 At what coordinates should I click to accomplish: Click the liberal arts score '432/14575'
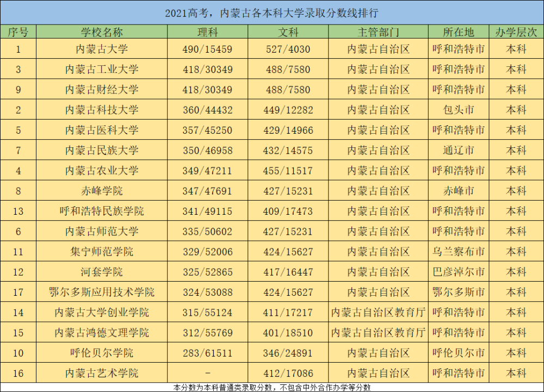(x=288, y=151)
